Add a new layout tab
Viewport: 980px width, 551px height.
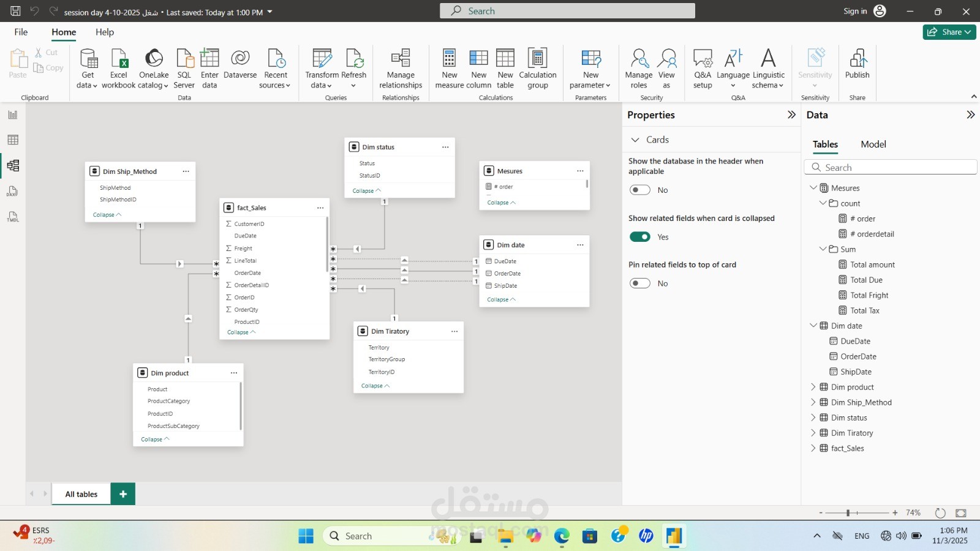click(123, 494)
